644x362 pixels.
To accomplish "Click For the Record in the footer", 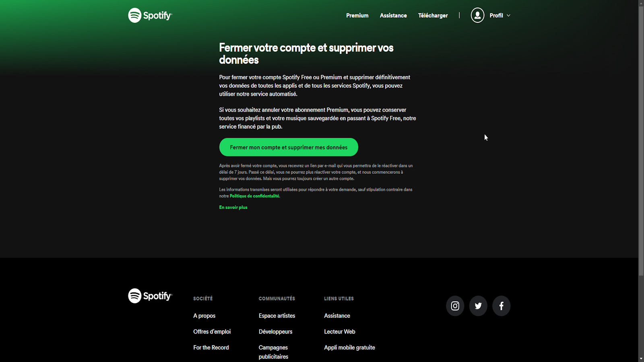I will (211, 347).
